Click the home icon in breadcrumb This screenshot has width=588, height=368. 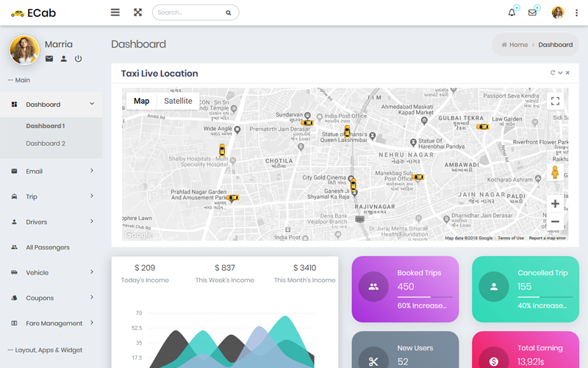click(504, 45)
